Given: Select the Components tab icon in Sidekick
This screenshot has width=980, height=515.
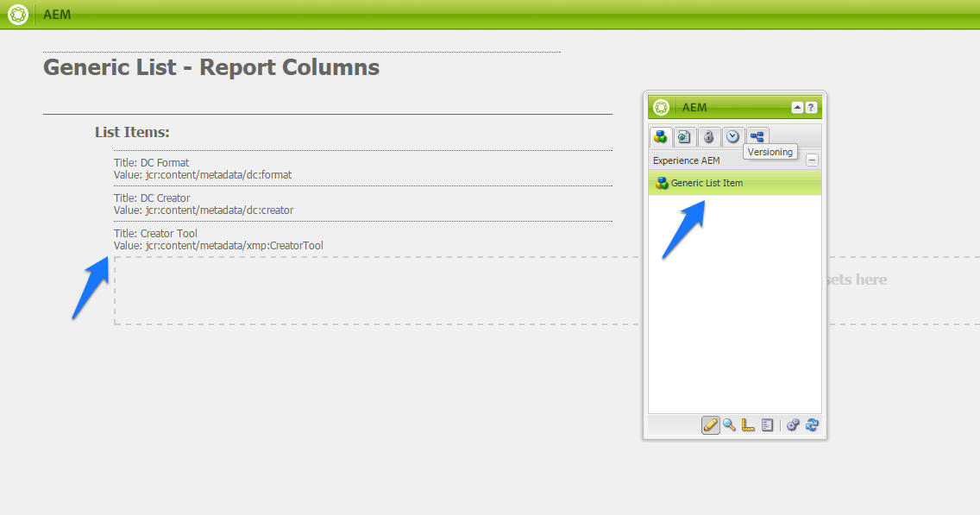Looking at the screenshot, I should pyautogui.click(x=660, y=136).
